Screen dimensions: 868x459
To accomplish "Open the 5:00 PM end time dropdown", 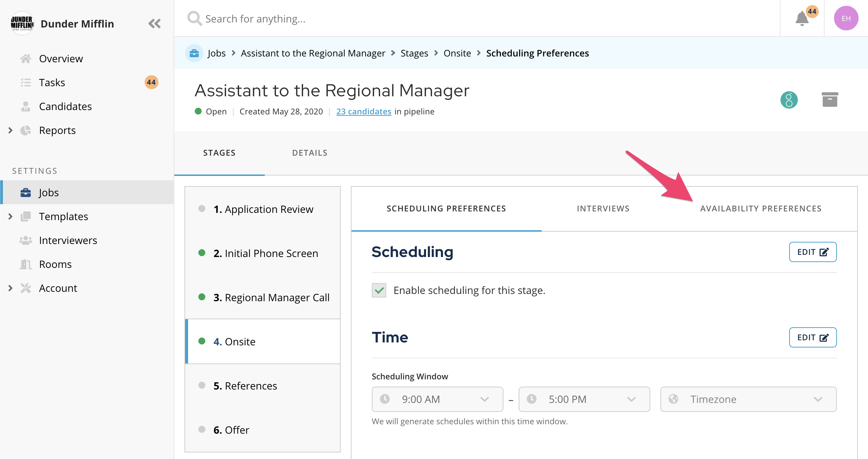I will click(584, 399).
